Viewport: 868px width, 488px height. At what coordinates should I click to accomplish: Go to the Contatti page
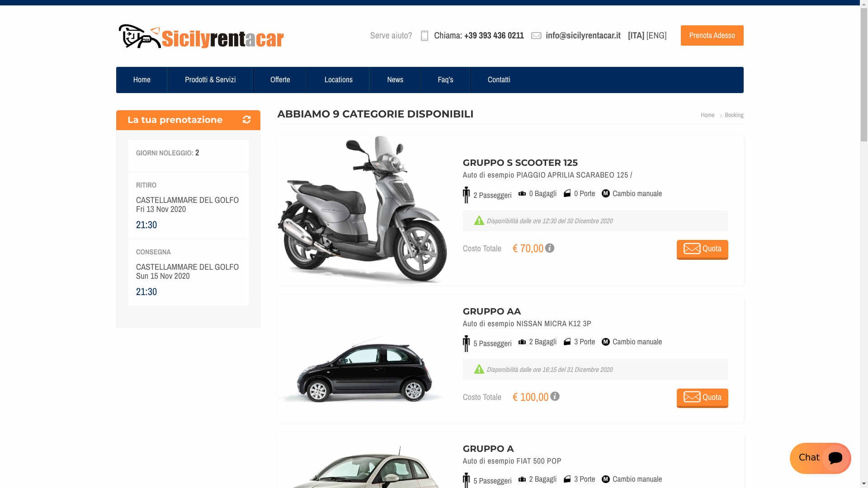pos(499,80)
